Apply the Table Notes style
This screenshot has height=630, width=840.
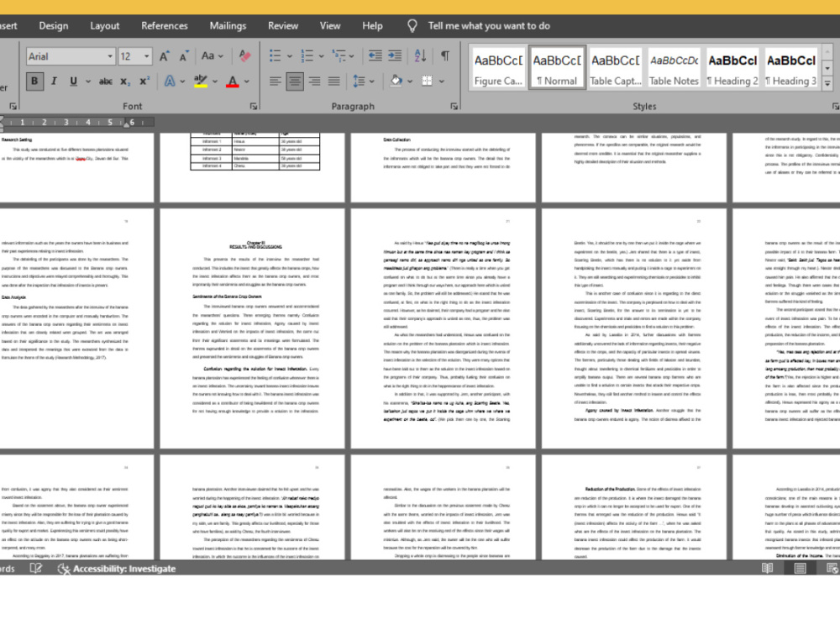674,67
